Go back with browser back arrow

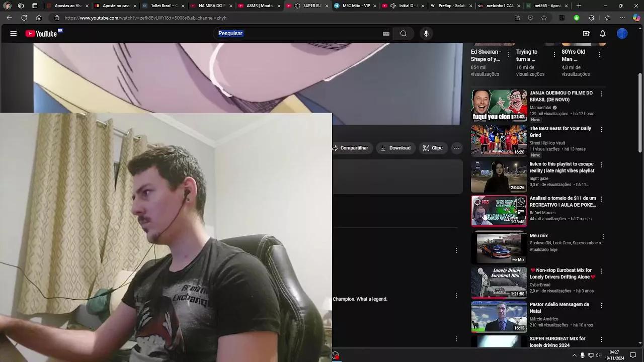pyautogui.click(x=10, y=18)
